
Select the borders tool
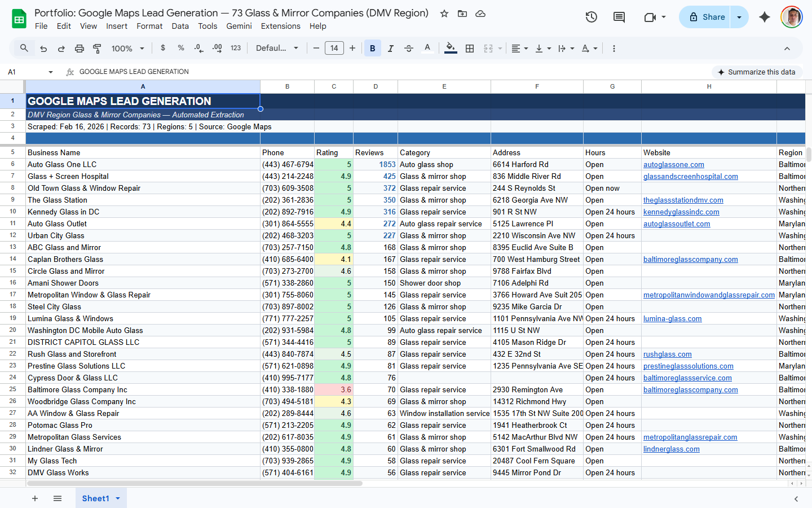pos(469,48)
